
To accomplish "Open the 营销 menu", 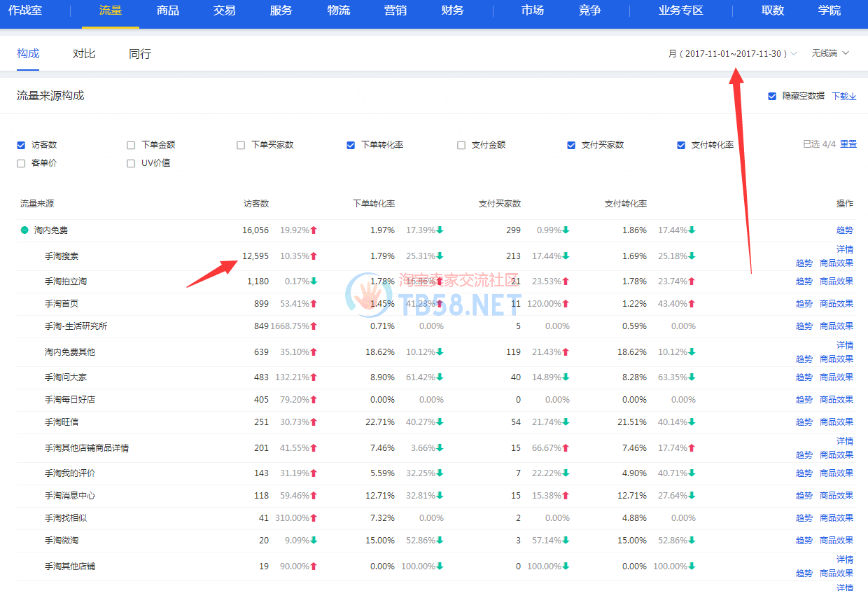I will click(395, 11).
